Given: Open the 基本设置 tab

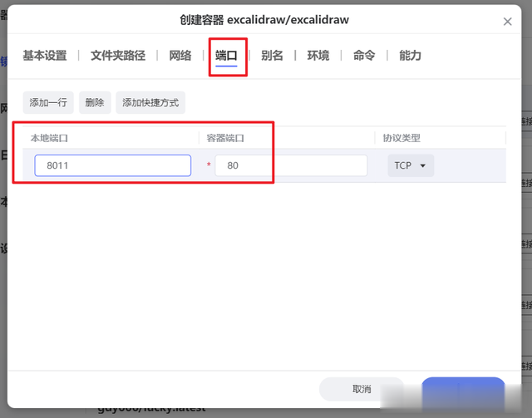Looking at the screenshot, I should point(45,56).
